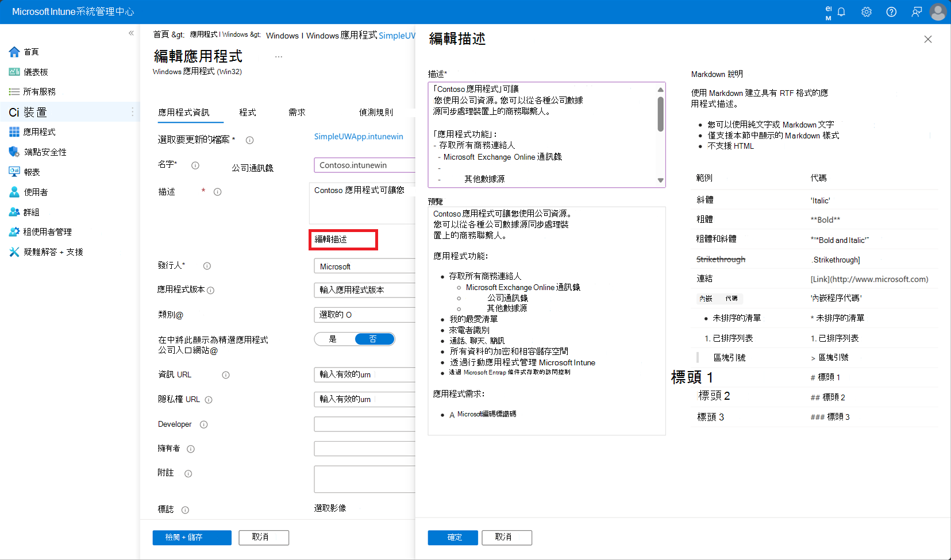The image size is (951, 560).
Task: Show info icon for 隱私權 URL
Action: tap(209, 400)
